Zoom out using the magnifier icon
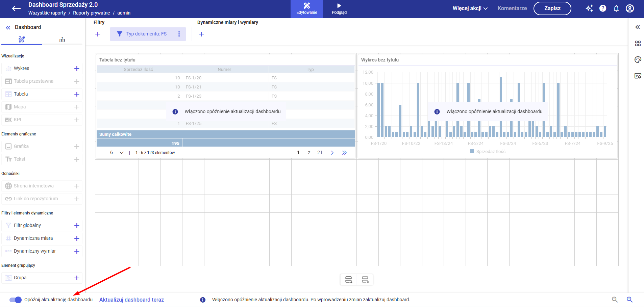644x307 pixels. pyautogui.click(x=615, y=300)
